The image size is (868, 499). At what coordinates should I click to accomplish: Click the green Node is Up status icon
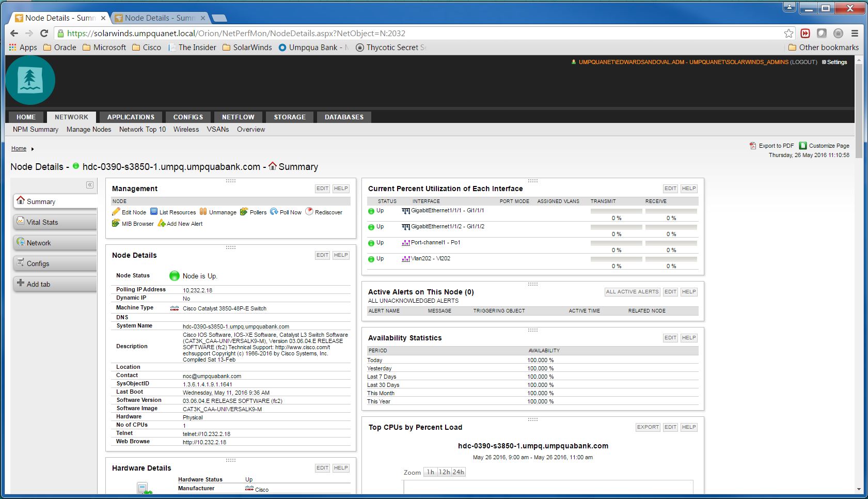[175, 276]
